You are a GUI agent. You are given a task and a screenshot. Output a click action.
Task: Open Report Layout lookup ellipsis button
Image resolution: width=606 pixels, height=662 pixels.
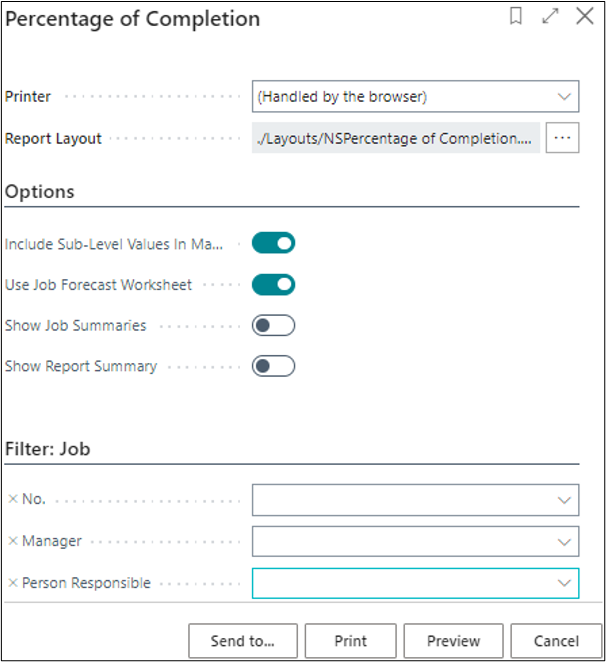click(563, 139)
